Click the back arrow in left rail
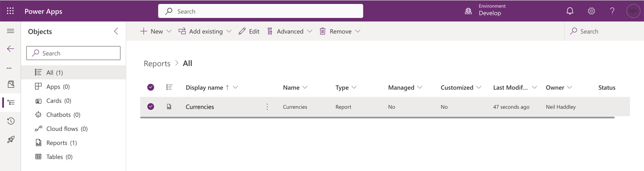Viewport: 644px width, 171px height. [11, 49]
